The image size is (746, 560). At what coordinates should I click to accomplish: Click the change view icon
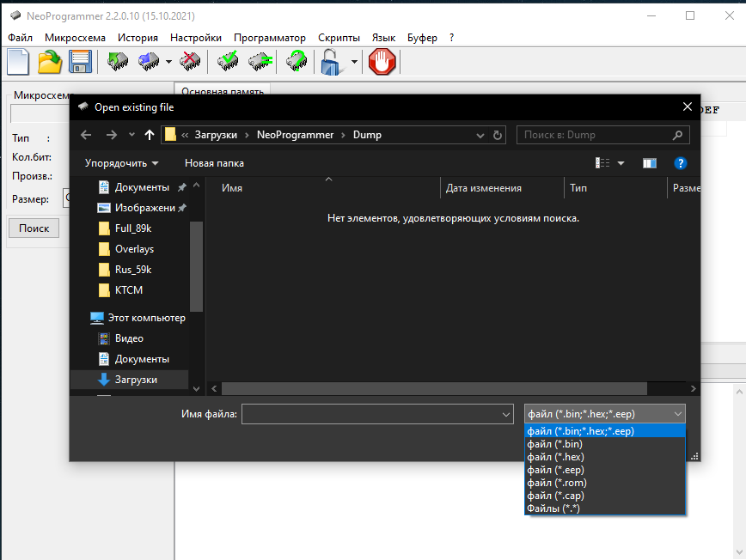[x=602, y=163]
